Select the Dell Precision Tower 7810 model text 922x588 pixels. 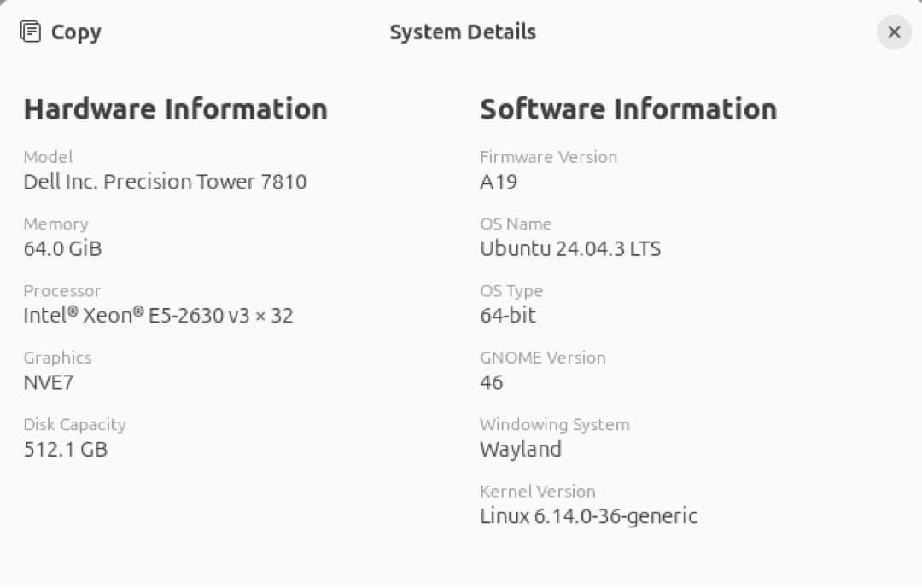[165, 181]
